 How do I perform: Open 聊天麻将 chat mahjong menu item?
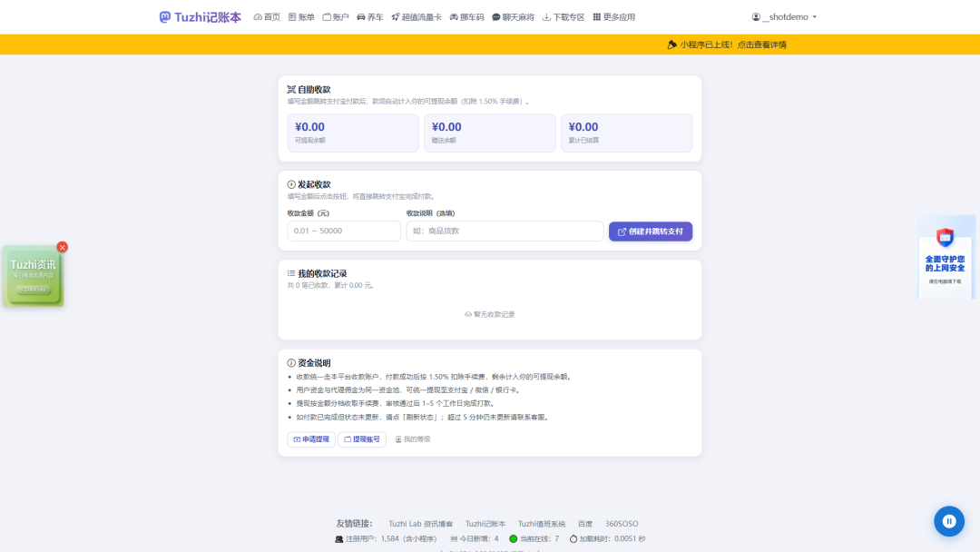[x=513, y=17]
